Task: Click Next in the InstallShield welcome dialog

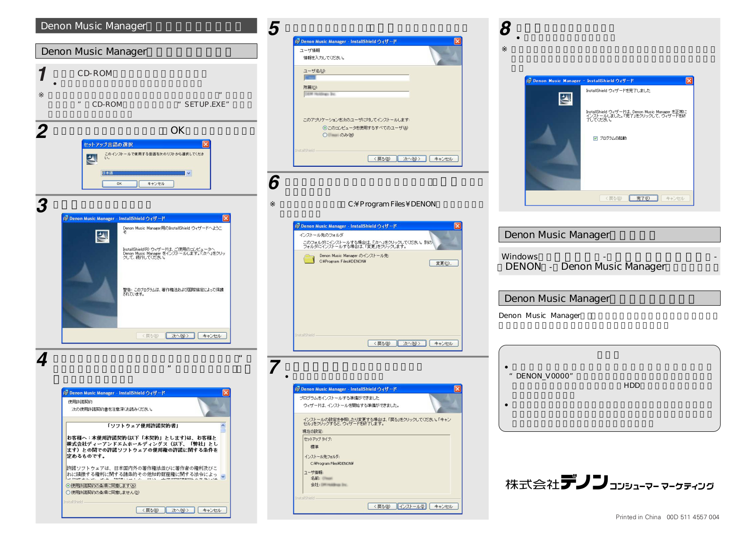Action: tap(180, 336)
